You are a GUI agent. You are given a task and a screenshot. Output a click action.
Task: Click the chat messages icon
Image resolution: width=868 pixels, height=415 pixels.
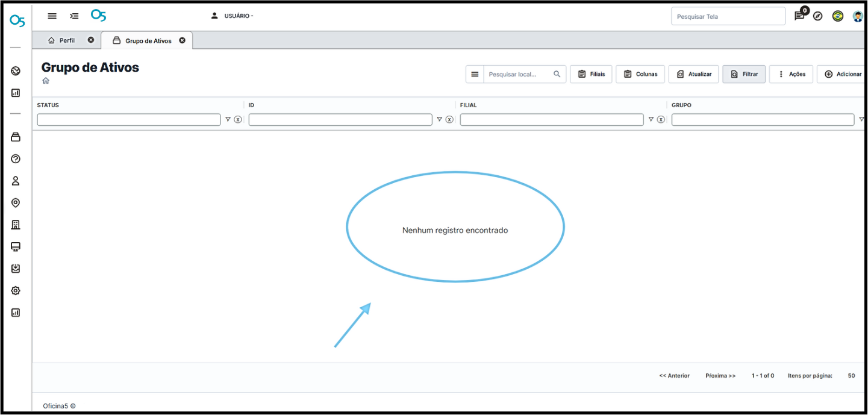(x=799, y=16)
